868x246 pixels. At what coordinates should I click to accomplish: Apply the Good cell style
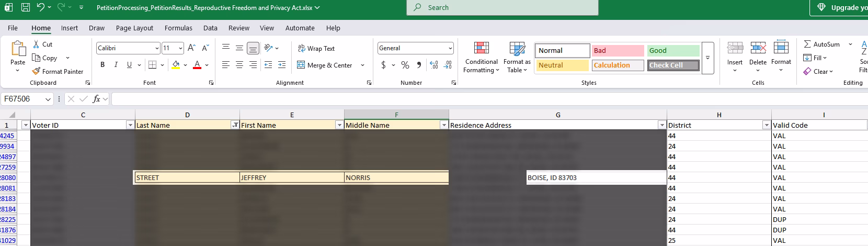(x=673, y=51)
